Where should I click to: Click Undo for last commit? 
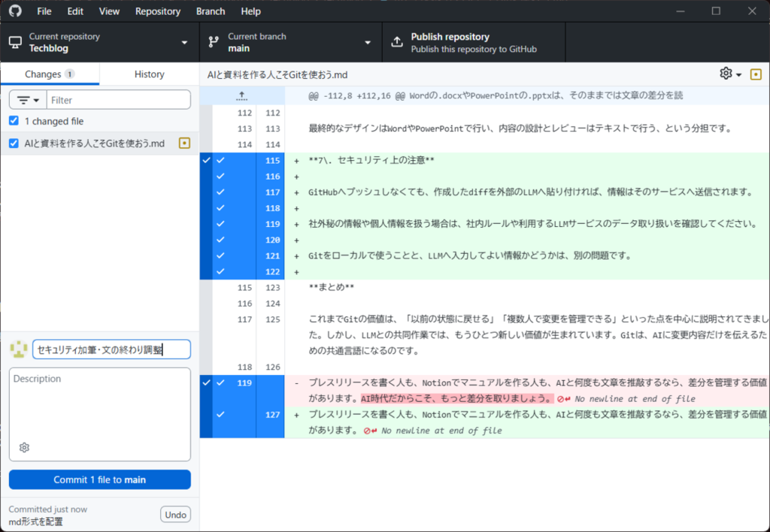(175, 514)
